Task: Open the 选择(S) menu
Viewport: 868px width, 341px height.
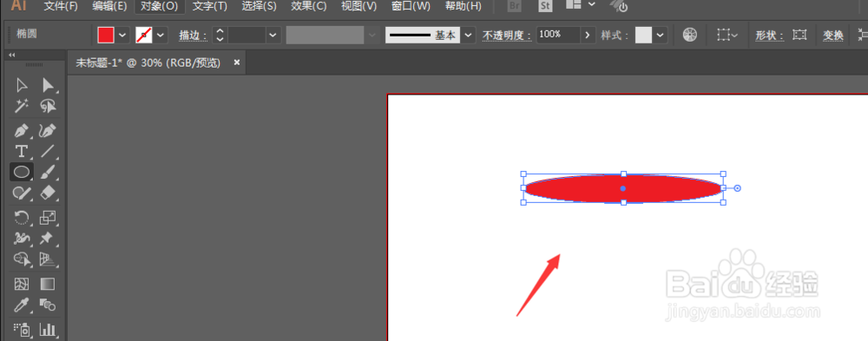Action: 259,6
